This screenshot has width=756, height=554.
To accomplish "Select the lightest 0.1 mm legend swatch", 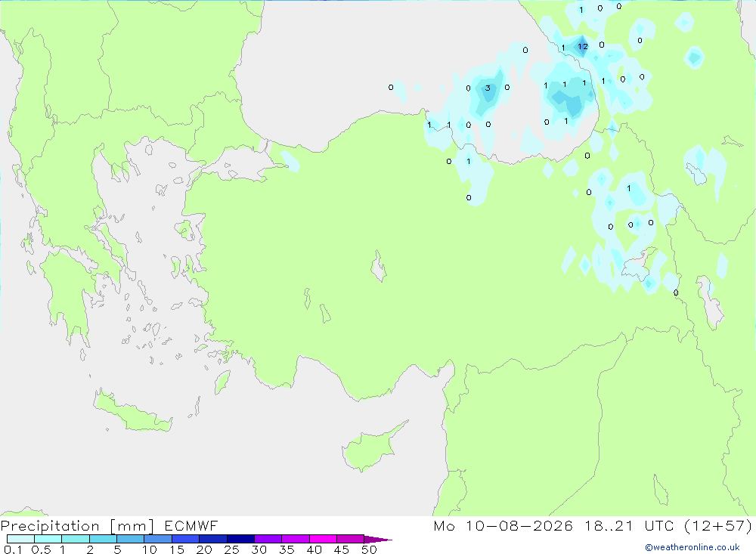I will (x=20, y=539).
